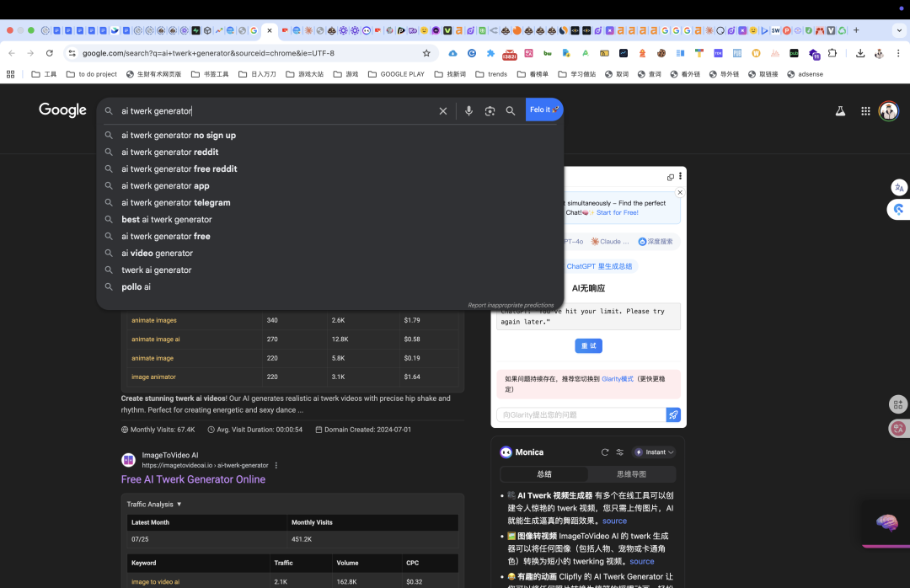Viewport: 910px width, 588px height.
Task: Open the Glarity panel three-dot menu
Action: tap(680, 176)
